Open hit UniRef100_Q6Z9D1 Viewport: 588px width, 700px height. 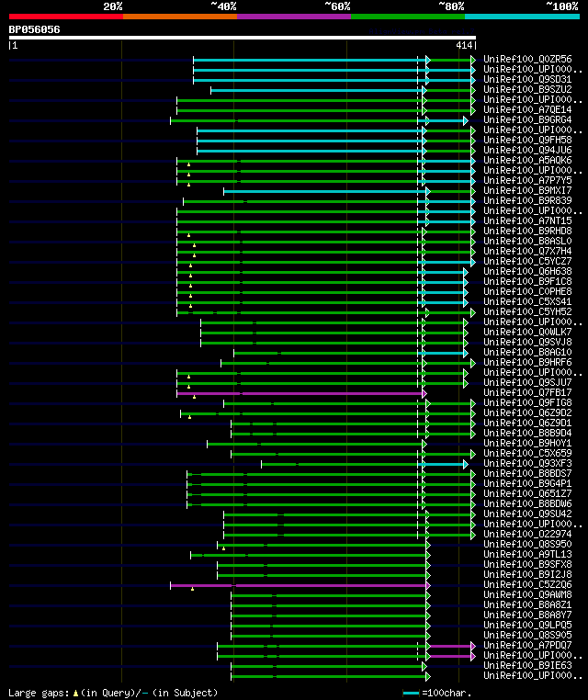coord(527,423)
